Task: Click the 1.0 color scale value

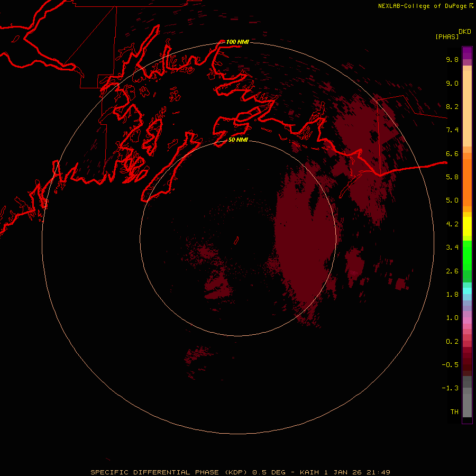Action: (x=452, y=318)
